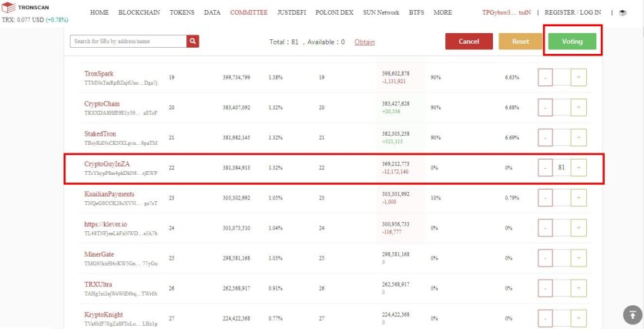Click CryptoGuyInZA vote count field showing 81

click(562, 167)
